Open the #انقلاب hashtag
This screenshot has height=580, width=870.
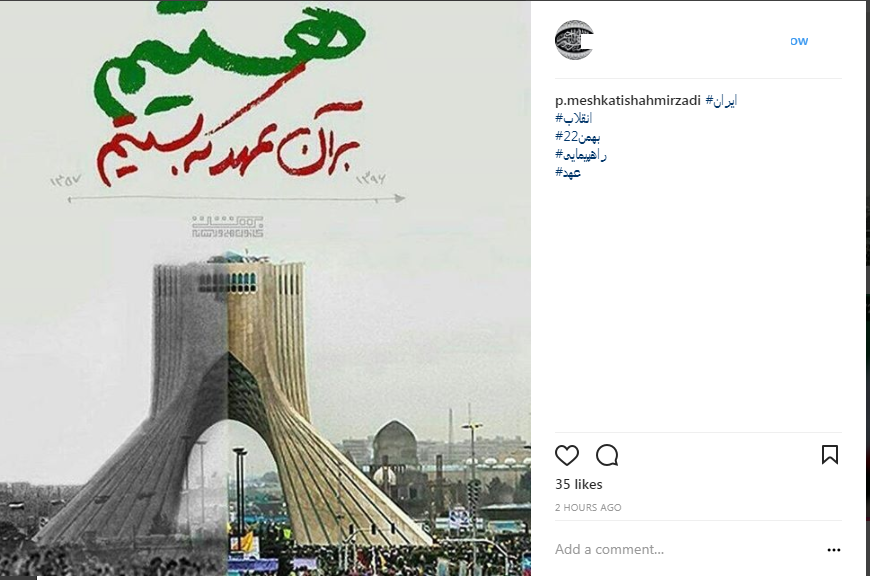[574, 118]
